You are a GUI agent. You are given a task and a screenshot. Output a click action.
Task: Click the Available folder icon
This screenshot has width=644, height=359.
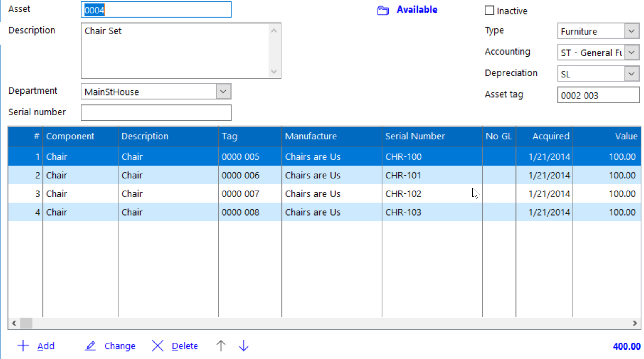click(x=383, y=11)
